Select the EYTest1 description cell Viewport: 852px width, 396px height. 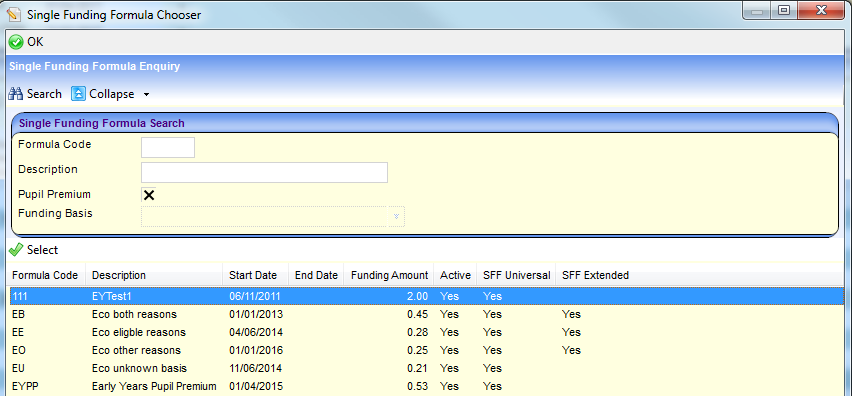[112, 297]
